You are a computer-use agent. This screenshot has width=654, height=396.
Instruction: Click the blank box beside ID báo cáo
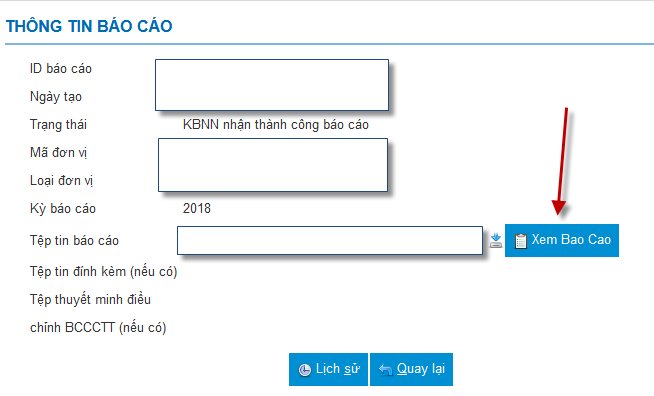272,85
